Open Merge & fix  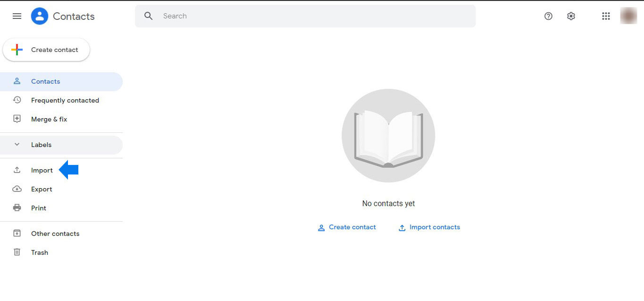tap(61, 119)
